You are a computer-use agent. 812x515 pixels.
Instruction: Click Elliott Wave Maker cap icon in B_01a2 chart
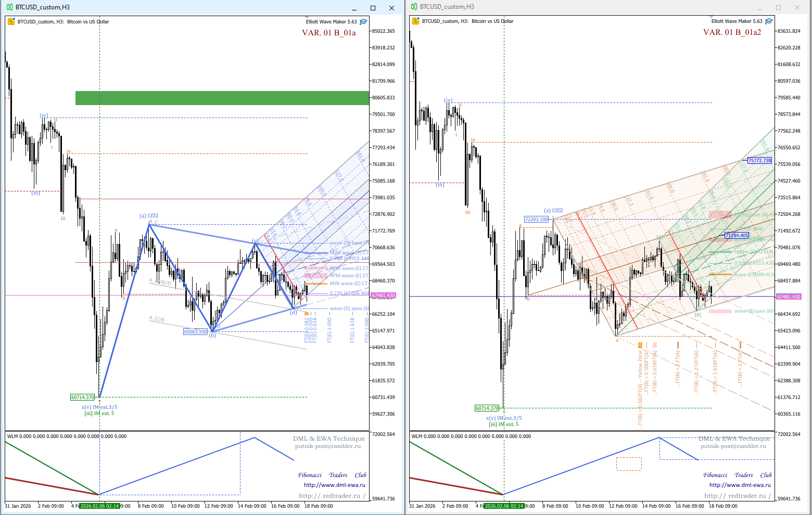[x=769, y=21]
